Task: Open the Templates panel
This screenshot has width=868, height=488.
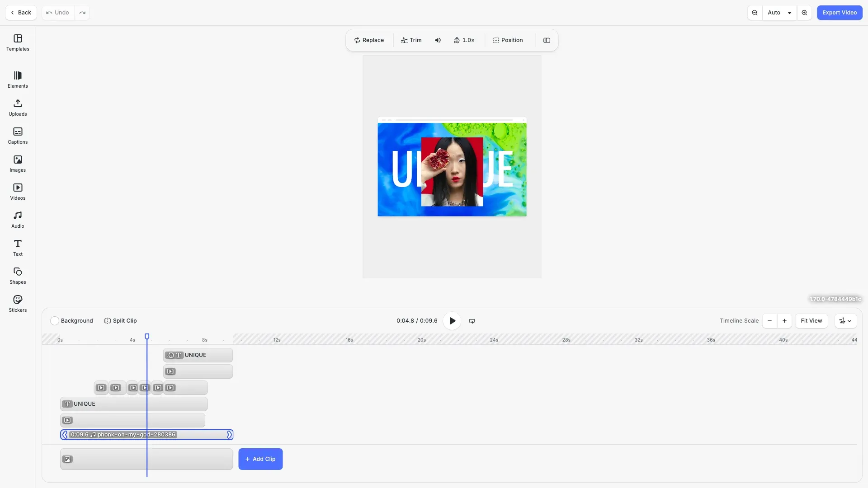Action: tap(17, 43)
